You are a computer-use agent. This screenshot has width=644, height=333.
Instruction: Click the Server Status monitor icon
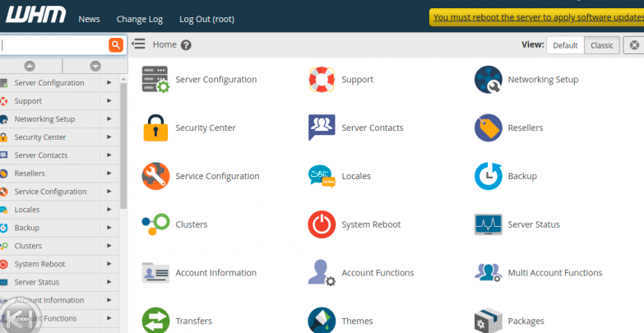pyautogui.click(x=489, y=224)
